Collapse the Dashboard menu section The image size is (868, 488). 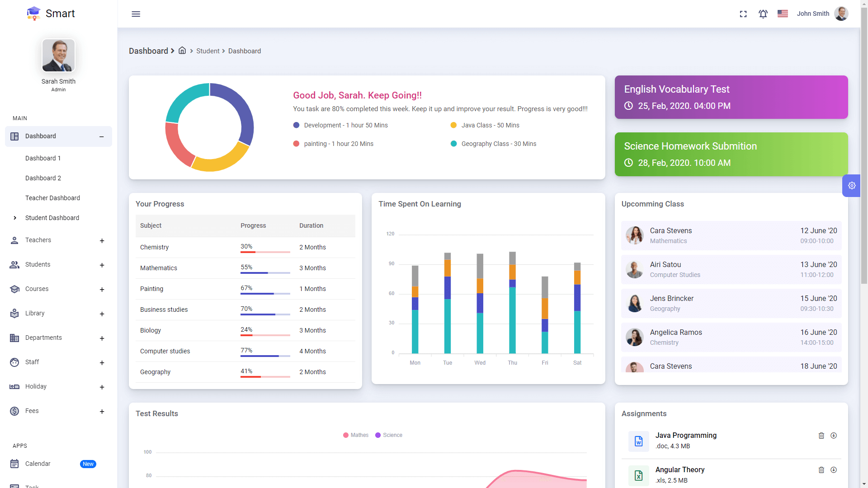pos(101,136)
